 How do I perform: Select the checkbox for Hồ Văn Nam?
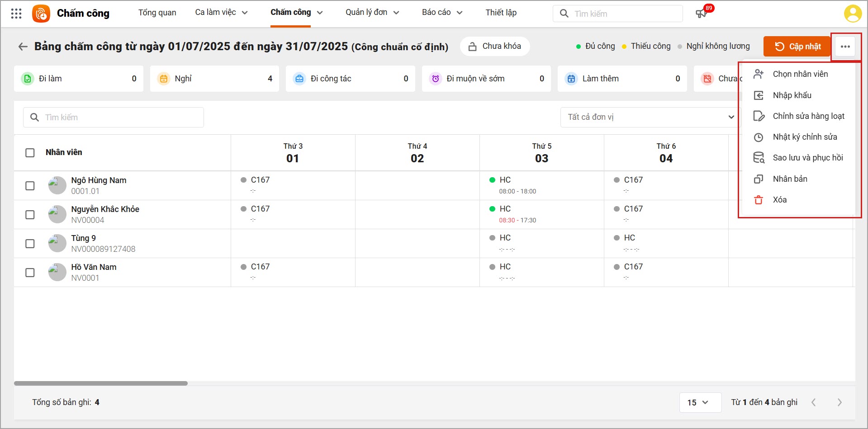coord(30,273)
